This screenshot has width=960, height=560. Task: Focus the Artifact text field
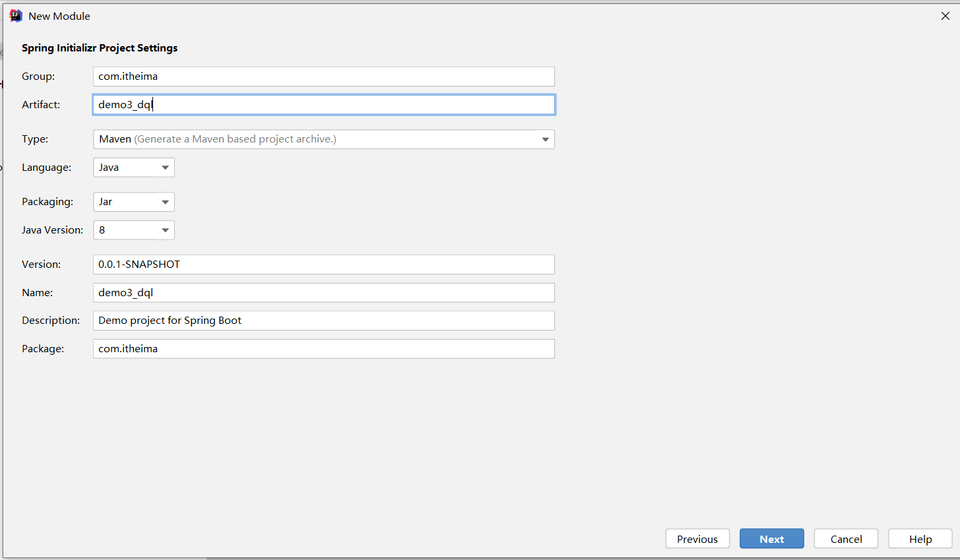pos(323,105)
